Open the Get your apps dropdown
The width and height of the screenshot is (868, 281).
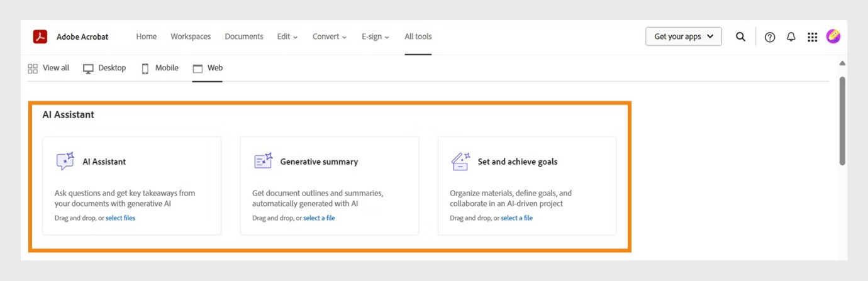coord(683,36)
